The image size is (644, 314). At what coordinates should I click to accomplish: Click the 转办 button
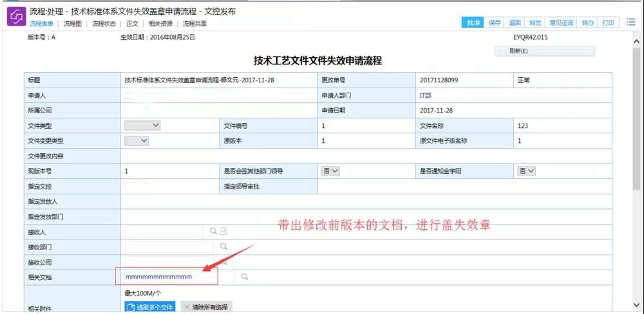(x=588, y=23)
